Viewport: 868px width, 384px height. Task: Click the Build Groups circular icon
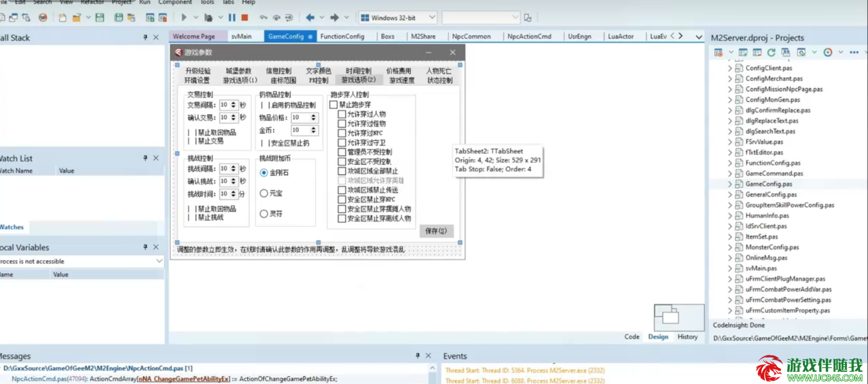pos(828,53)
